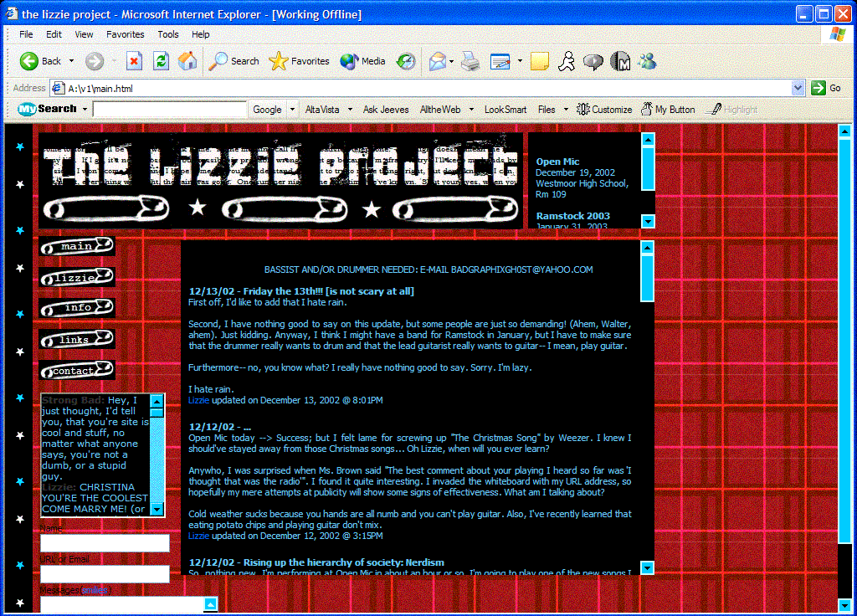Click the running figure messenger icon
The height and width of the screenshot is (616, 857).
(567, 61)
